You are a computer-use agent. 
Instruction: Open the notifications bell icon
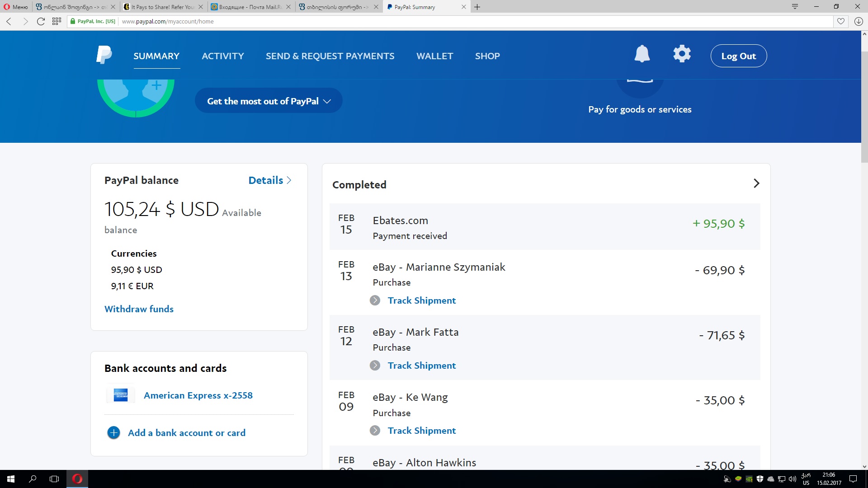[x=642, y=54]
